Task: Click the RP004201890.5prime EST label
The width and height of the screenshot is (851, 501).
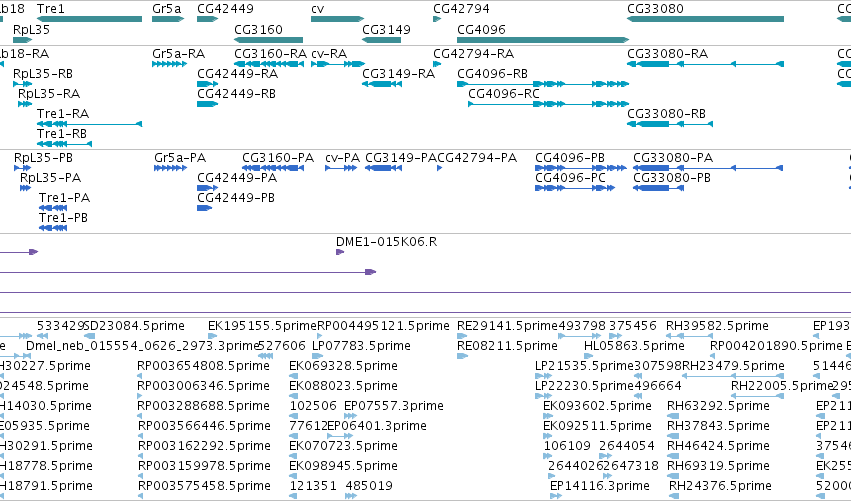Action: tap(776, 346)
